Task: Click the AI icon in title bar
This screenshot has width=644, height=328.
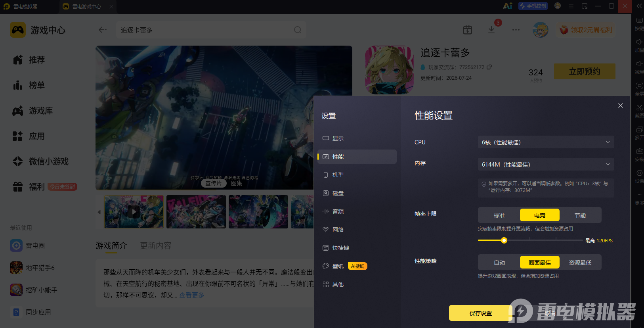Action: [507, 6]
